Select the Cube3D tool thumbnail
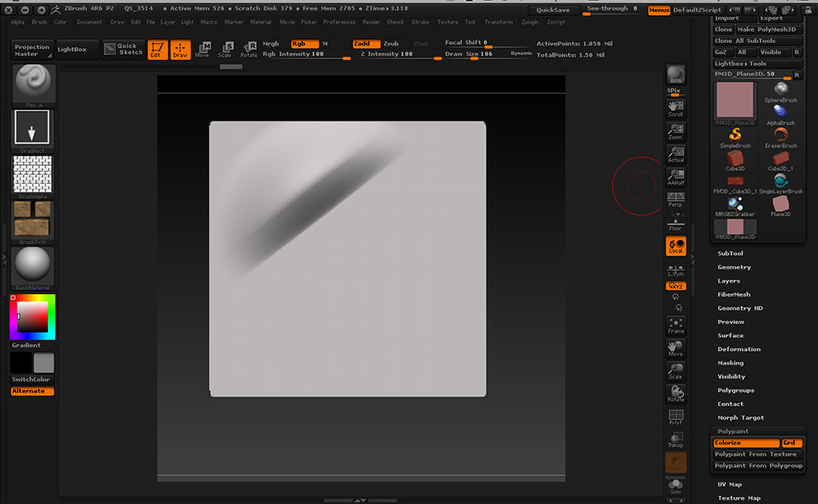This screenshot has width=818, height=504. (x=736, y=159)
